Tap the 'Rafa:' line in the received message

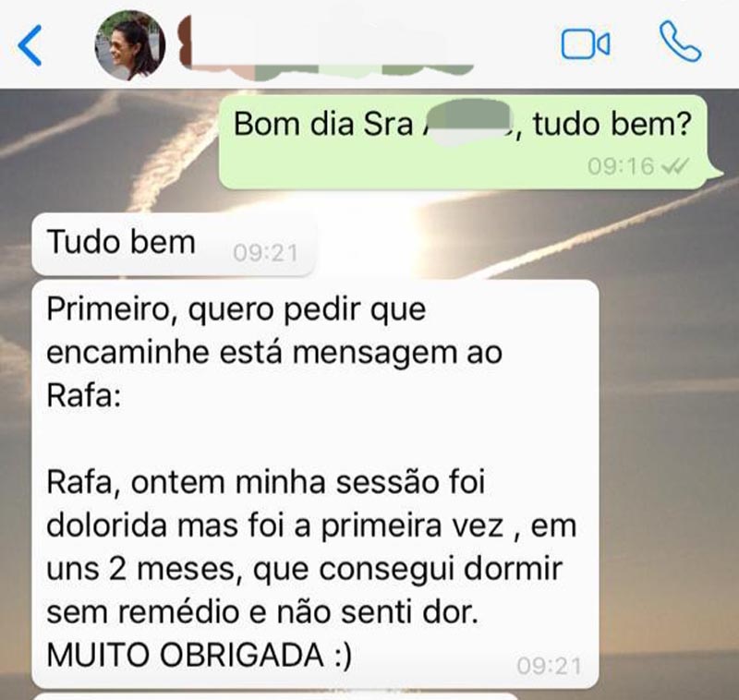[x=84, y=396]
